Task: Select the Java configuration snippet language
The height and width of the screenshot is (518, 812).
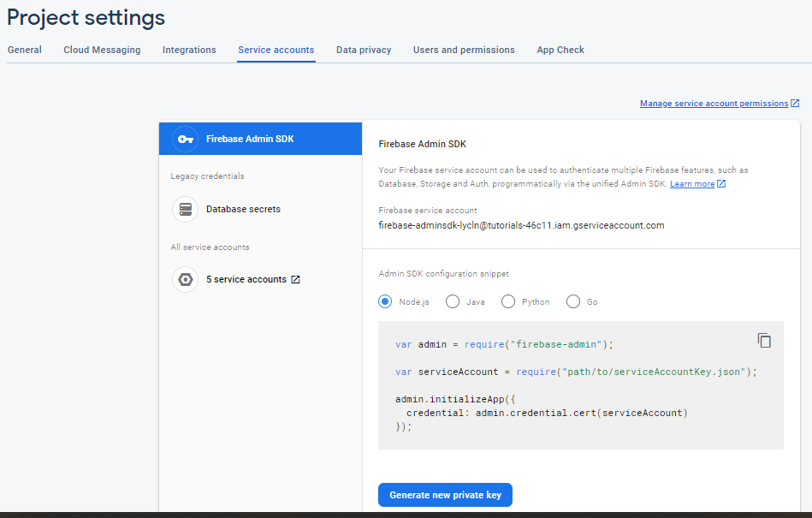Action: (x=452, y=301)
